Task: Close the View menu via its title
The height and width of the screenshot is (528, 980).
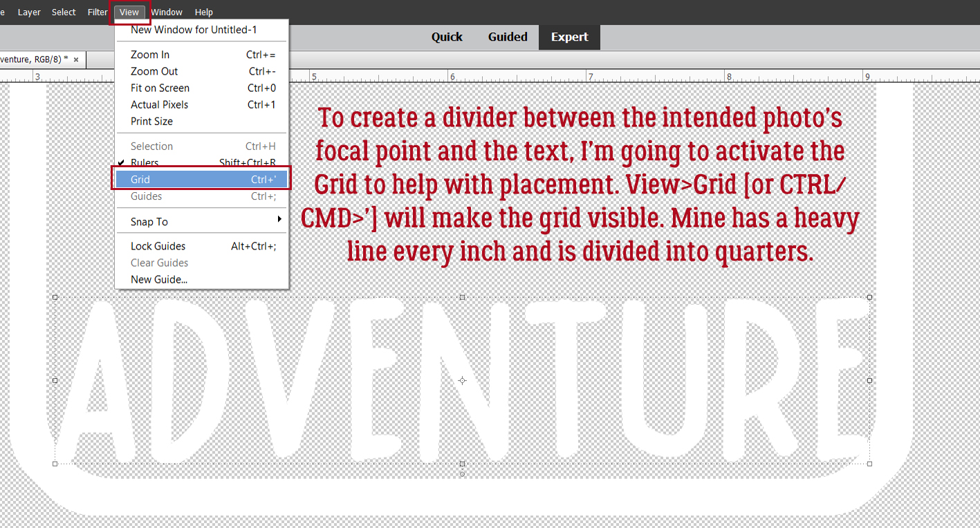Action: pos(129,12)
